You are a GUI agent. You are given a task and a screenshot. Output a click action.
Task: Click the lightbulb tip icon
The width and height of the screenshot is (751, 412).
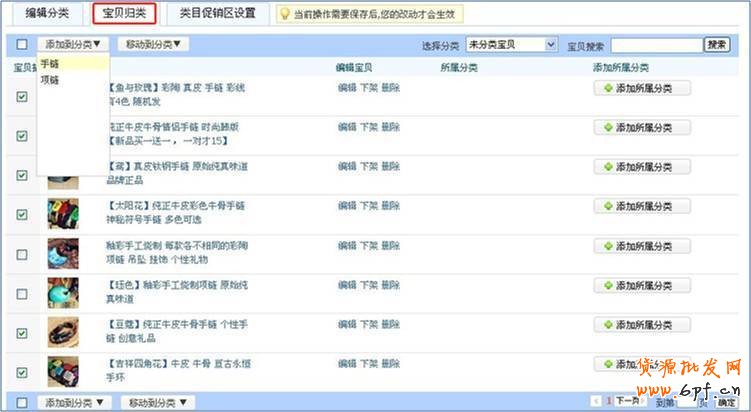pyautogui.click(x=284, y=14)
